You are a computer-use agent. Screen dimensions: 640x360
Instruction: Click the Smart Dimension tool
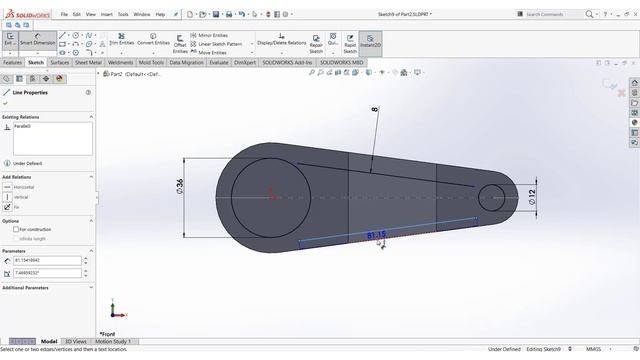(x=38, y=40)
